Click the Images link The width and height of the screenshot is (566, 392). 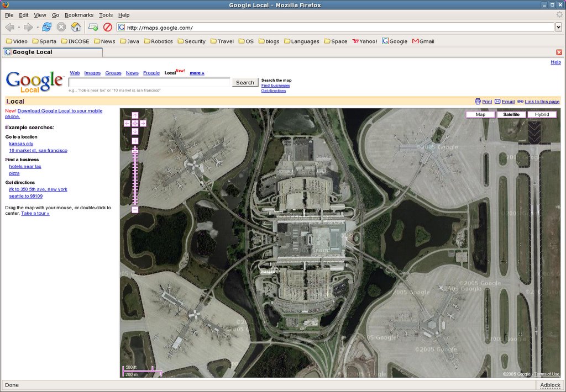[92, 73]
